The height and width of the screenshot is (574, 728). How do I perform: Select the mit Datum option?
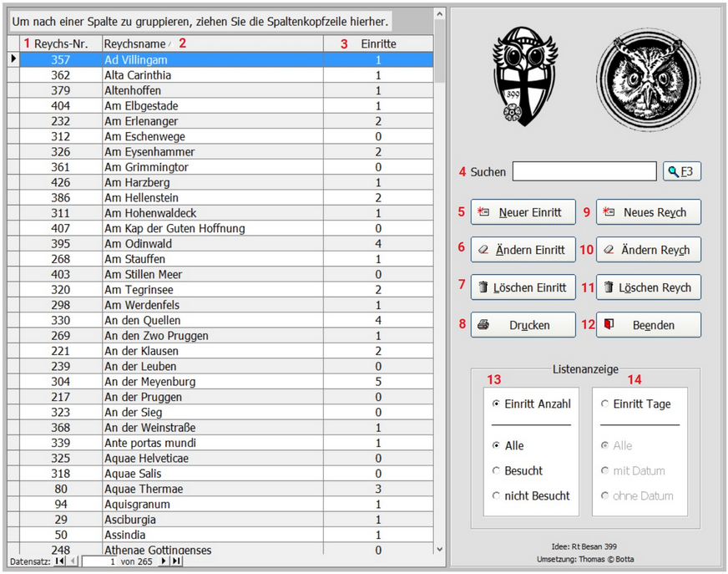(604, 470)
